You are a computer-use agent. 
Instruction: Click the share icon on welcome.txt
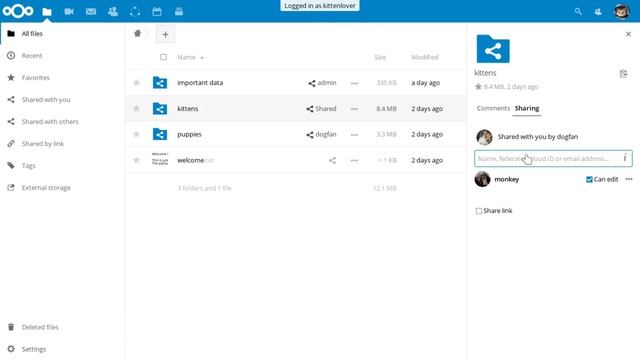point(333,160)
